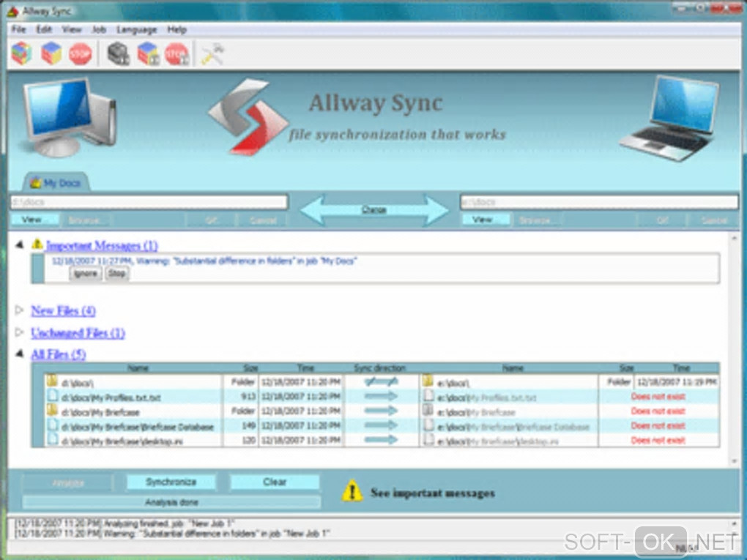Click first red 'Does not exist' entry
This screenshot has height=560, width=747.
pyautogui.click(x=658, y=396)
